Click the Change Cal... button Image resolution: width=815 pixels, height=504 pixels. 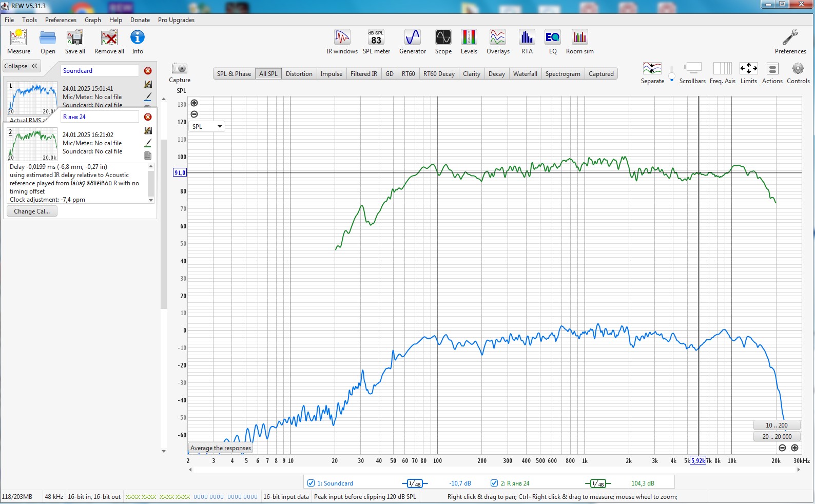coord(32,211)
